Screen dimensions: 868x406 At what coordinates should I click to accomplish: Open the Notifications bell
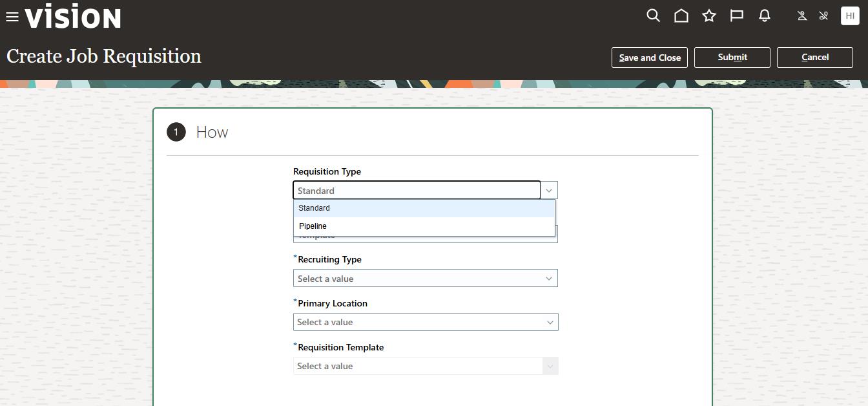(x=764, y=16)
